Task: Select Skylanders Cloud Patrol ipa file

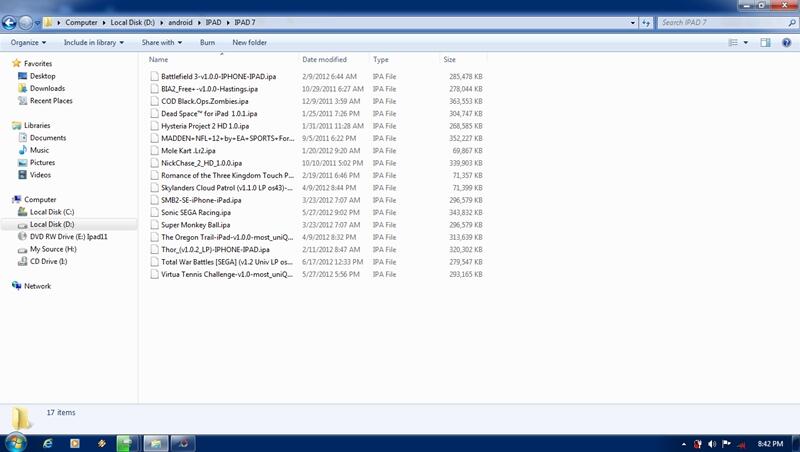Action: pyautogui.click(x=227, y=188)
